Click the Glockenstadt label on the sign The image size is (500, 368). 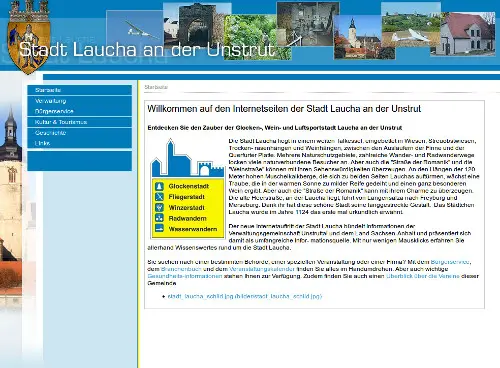pos(189,186)
